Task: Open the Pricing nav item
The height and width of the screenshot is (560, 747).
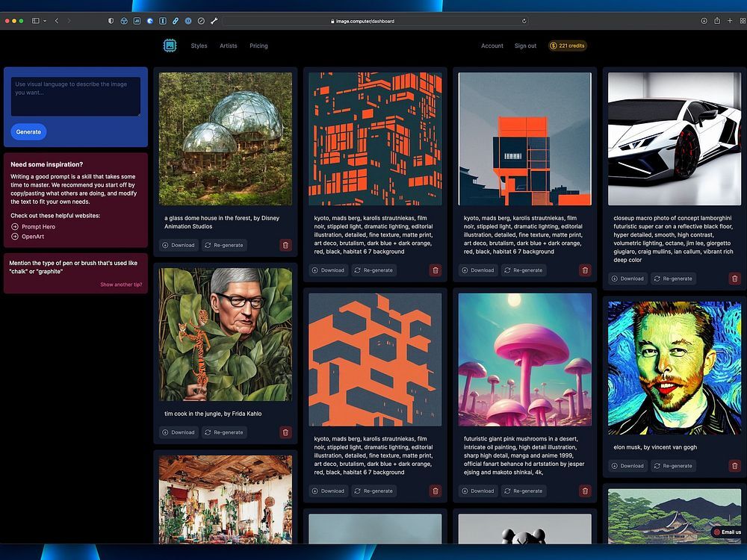Action: click(x=258, y=46)
